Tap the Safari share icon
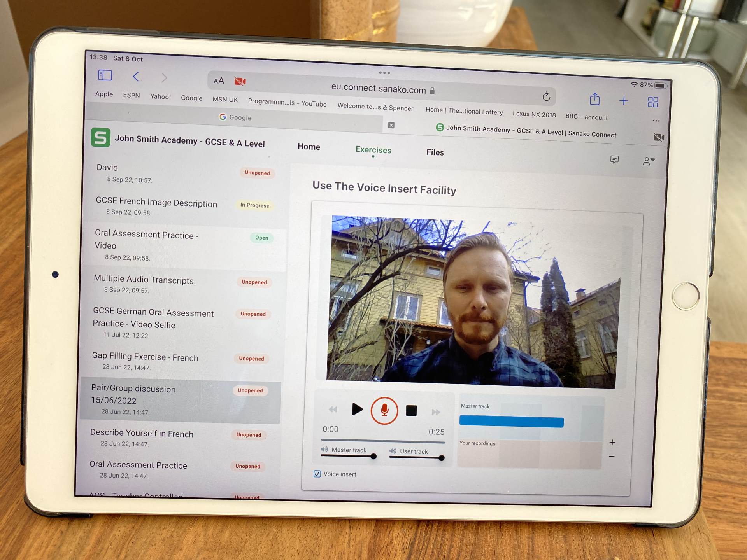The image size is (747, 560). pos(594,99)
